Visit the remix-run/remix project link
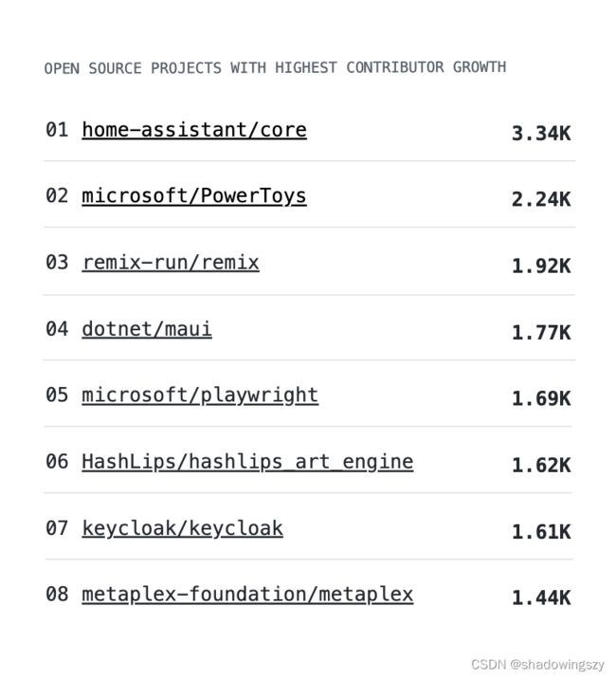The width and height of the screenshot is (616, 679). [x=171, y=263]
